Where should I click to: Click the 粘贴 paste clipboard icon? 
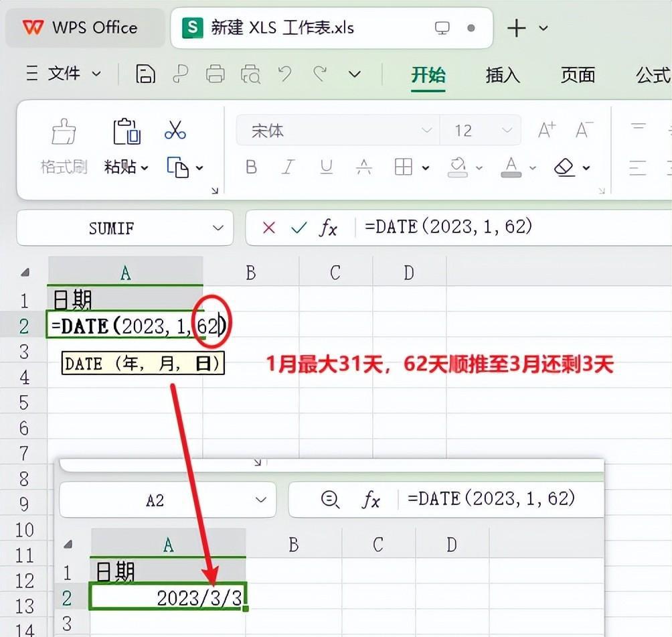tap(127, 131)
